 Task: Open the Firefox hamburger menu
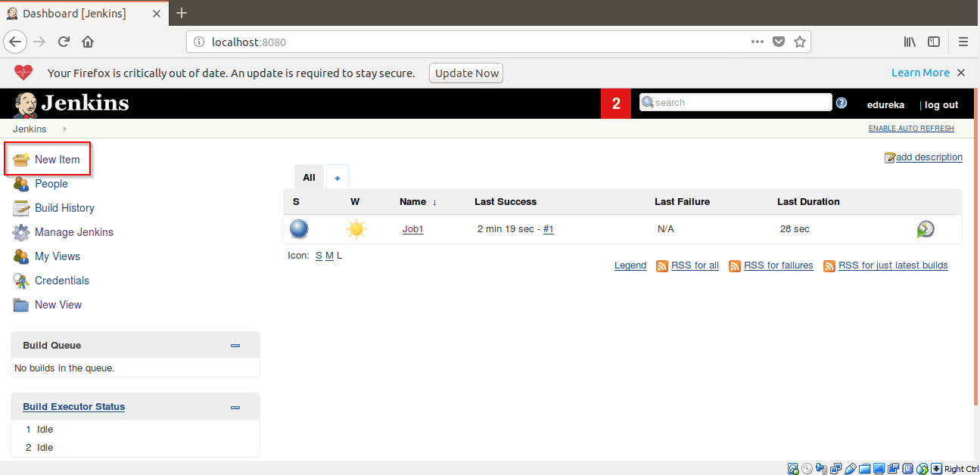coord(963,42)
